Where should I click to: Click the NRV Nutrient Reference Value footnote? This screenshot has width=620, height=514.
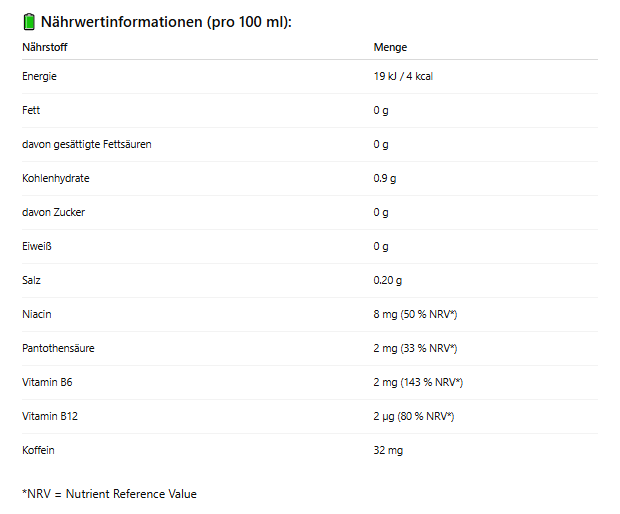point(109,494)
